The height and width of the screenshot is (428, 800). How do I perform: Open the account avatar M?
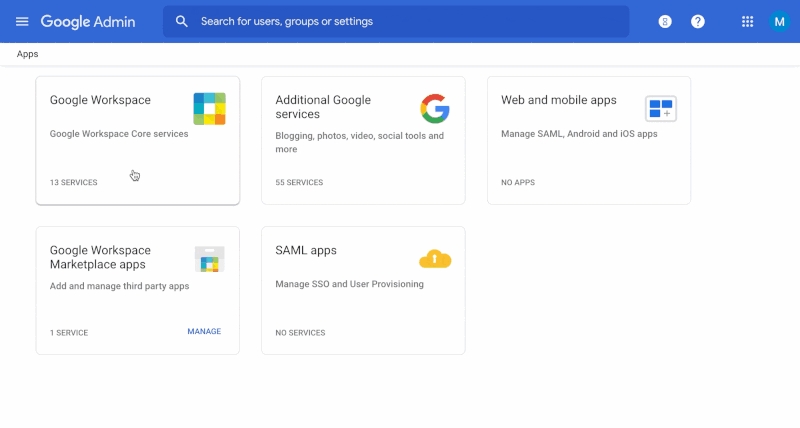pyautogui.click(x=779, y=21)
